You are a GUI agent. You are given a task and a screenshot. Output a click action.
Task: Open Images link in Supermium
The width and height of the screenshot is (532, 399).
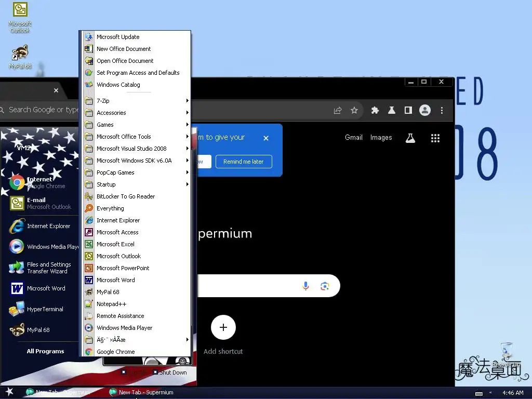pos(381,137)
